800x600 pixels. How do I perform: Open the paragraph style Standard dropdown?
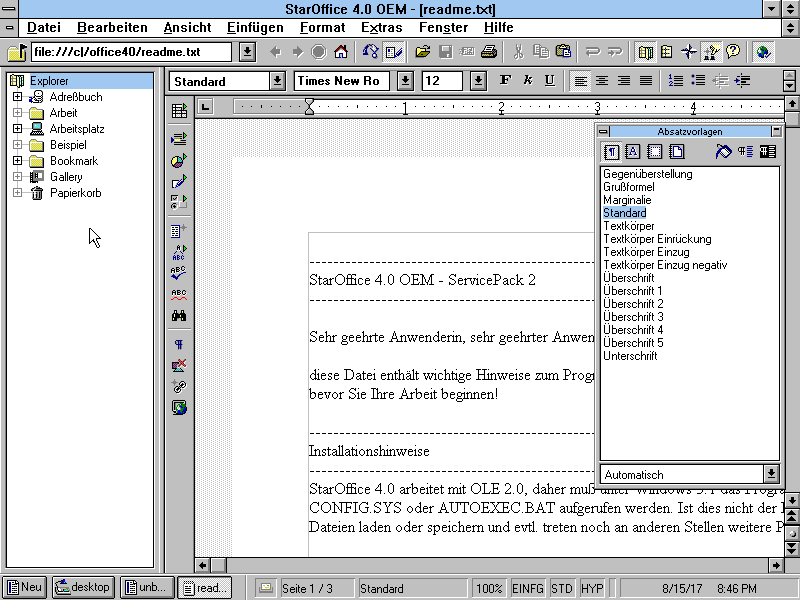point(277,81)
